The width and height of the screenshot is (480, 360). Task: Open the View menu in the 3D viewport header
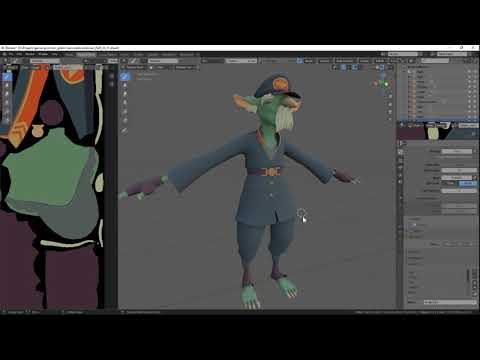[x=160, y=67]
